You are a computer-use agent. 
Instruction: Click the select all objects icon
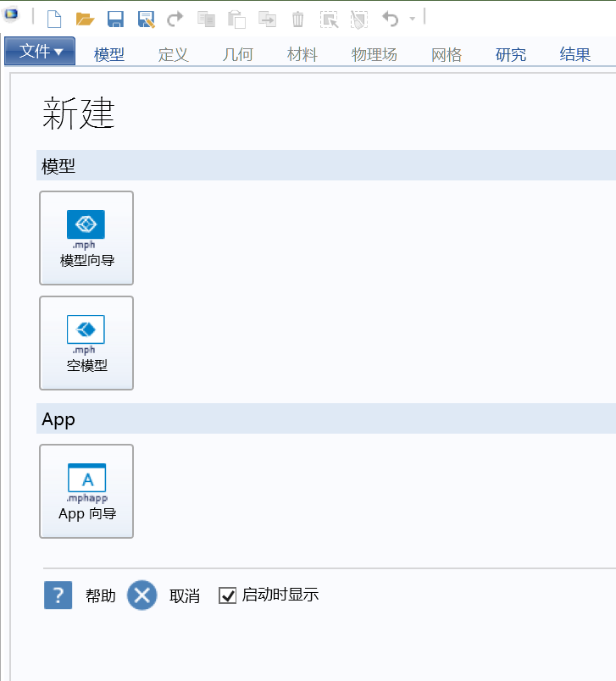coord(329,20)
